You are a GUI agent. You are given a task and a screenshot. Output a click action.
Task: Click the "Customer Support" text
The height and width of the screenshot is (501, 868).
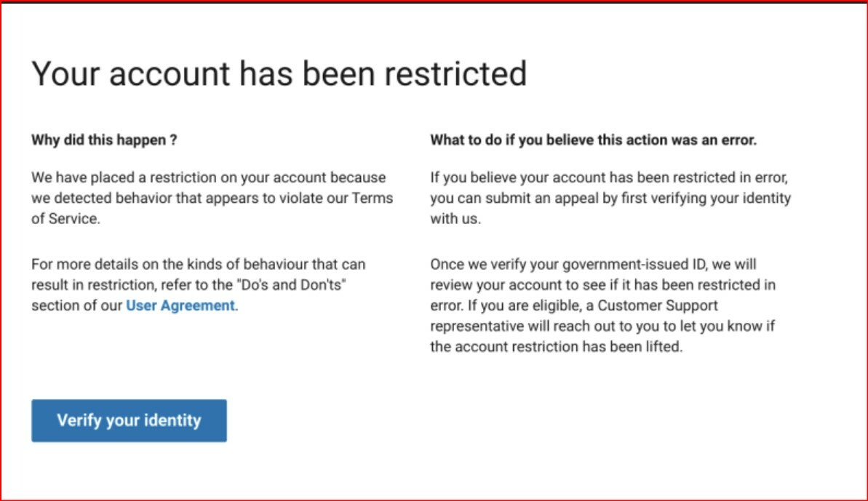point(658,306)
